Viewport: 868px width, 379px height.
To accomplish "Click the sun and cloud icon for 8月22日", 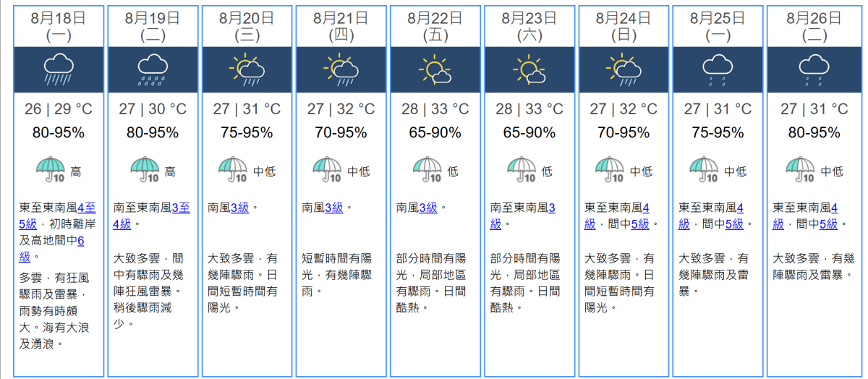I will pos(435,69).
